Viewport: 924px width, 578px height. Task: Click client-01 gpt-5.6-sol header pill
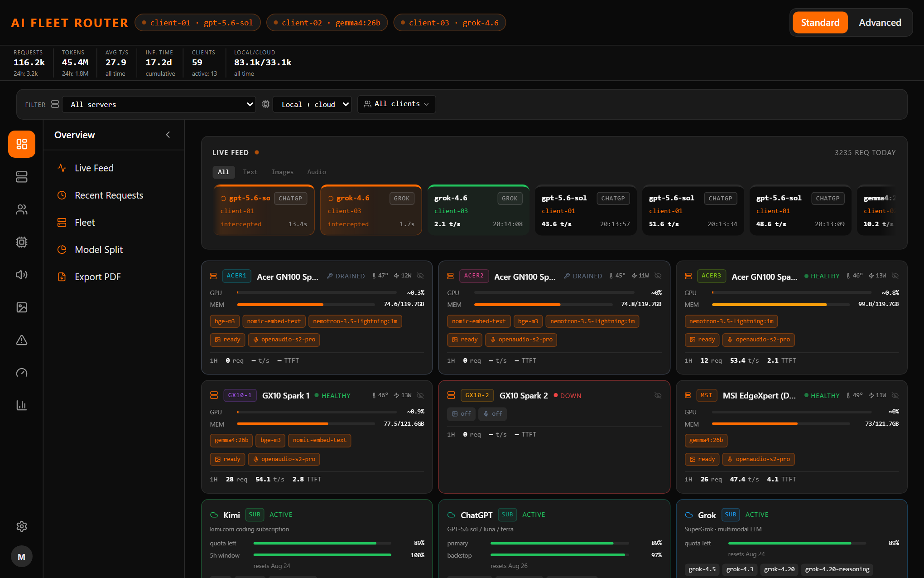pos(197,23)
